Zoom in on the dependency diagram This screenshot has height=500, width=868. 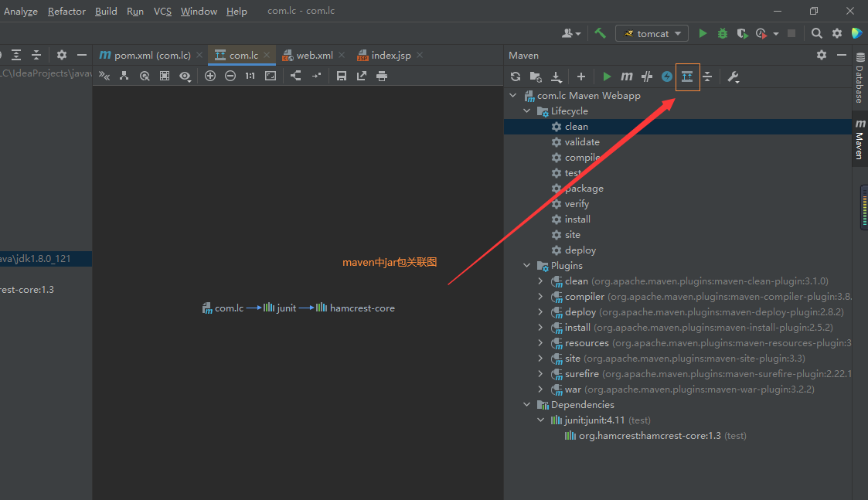pyautogui.click(x=210, y=76)
